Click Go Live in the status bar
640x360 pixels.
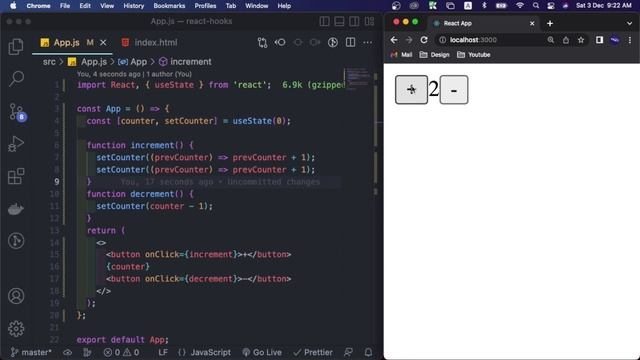pyautogui.click(x=262, y=352)
